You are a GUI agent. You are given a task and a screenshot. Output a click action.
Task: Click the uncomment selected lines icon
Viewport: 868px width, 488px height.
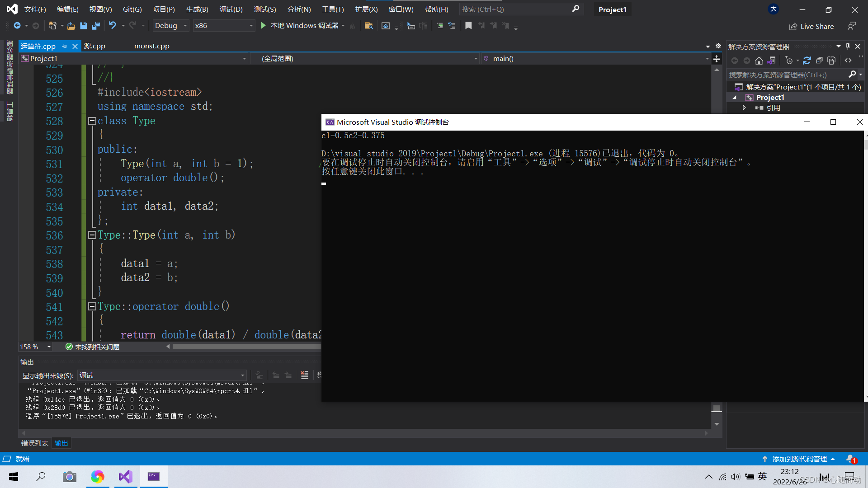click(452, 26)
